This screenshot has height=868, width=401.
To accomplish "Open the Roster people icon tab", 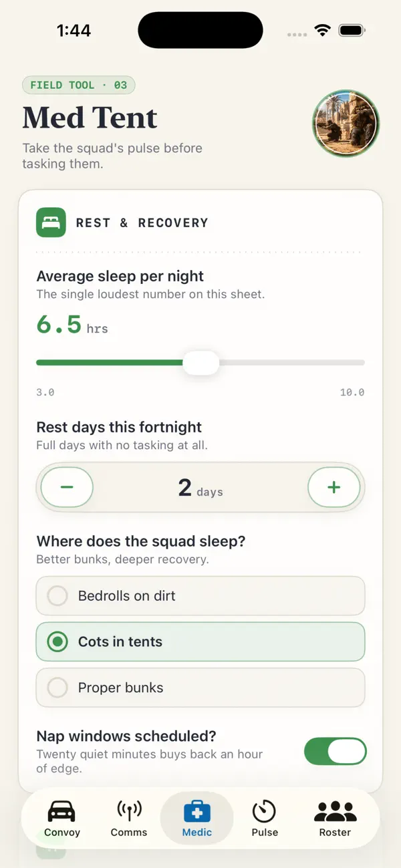I will click(x=335, y=819).
